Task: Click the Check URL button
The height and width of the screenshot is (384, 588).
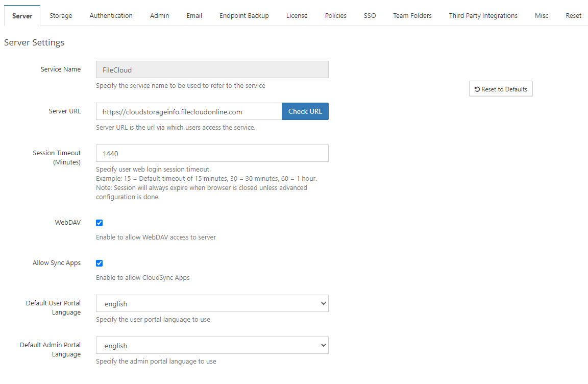Action: pos(305,111)
